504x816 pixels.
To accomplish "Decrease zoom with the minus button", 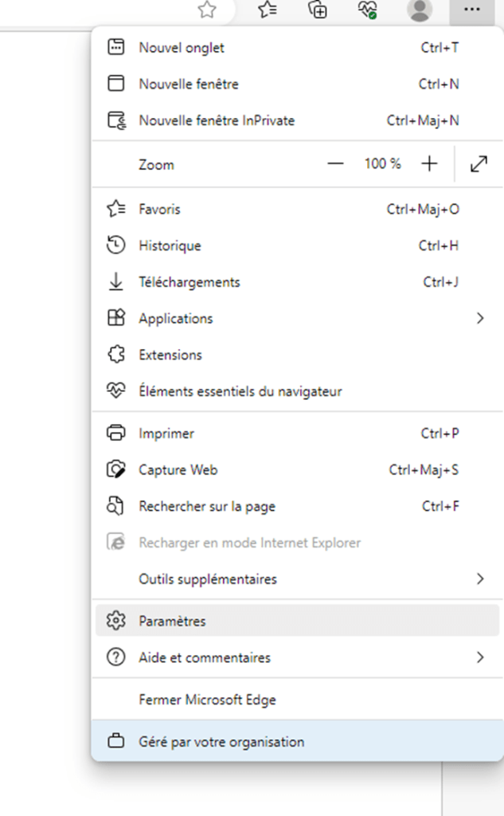I will (x=335, y=164).
